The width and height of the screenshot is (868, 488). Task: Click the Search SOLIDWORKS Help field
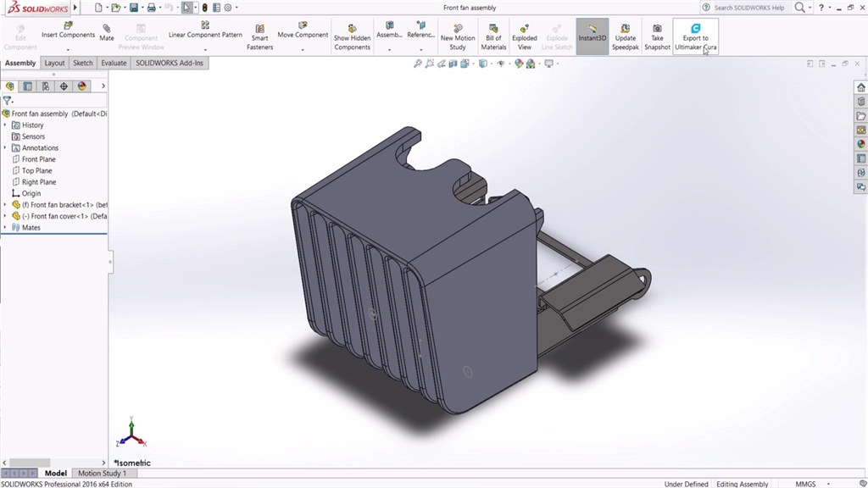pos(748,8)
